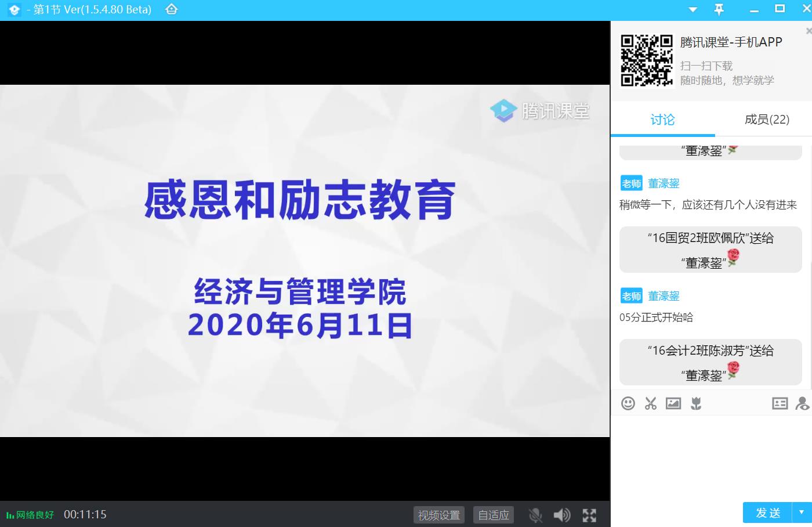Viewport: 812px width, 527px height.
Task: Click the home icon in title bar
Action: (171, 9)
